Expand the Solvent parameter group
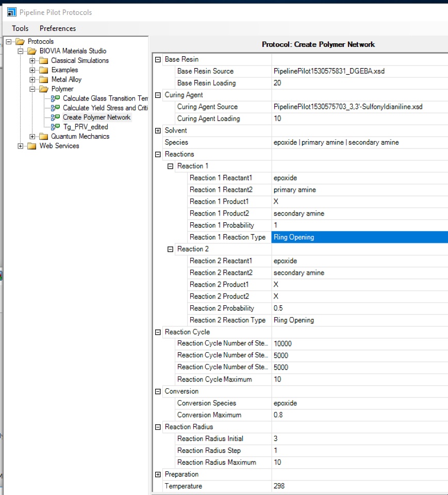The image size is (448, 495). [x=158, y=130]
